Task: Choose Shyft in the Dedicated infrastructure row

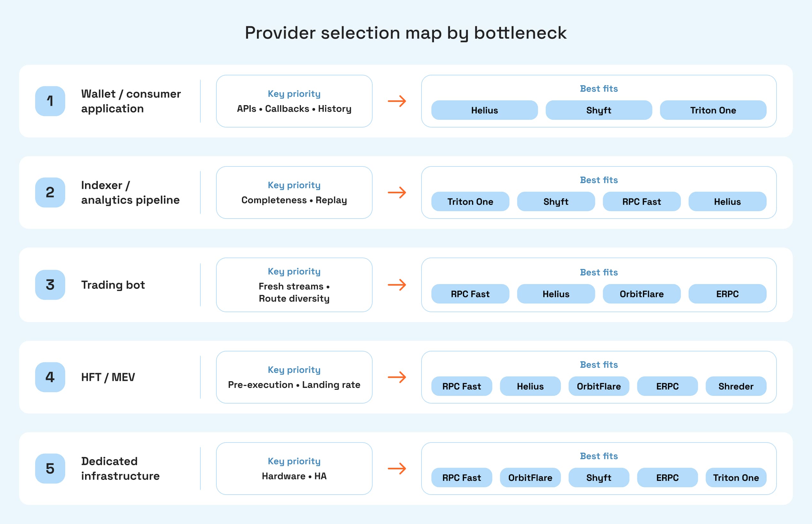Action: 599,478
